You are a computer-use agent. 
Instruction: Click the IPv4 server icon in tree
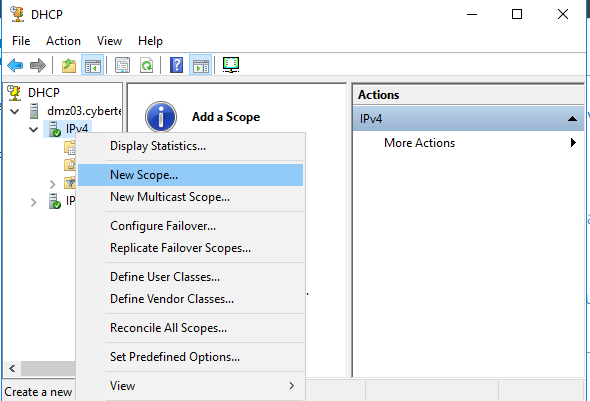(x=55, y=129)
